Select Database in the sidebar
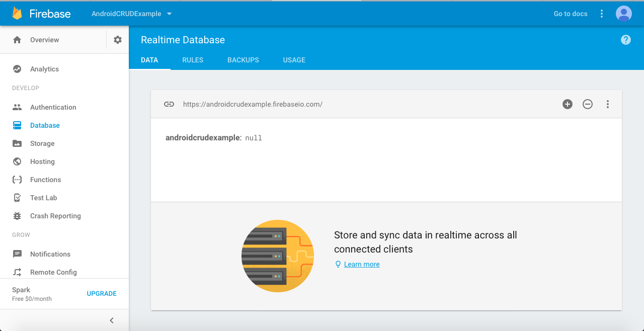This screenshot has height=331, width=644. 45,125
